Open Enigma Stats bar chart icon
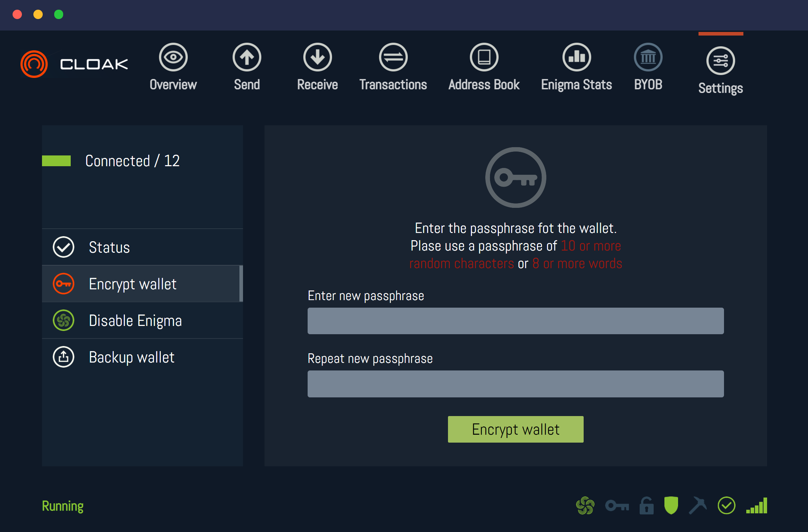The width and height of the screenshot is (808, 532). pos(577,57)
